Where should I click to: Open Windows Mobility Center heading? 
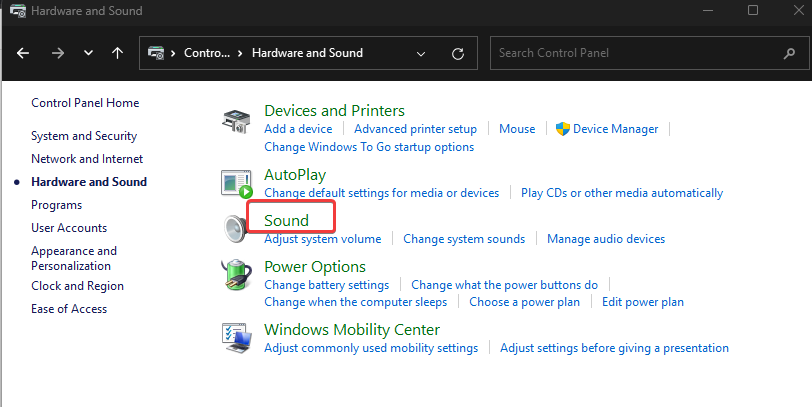pyautogui.click(x=352, y=330)
